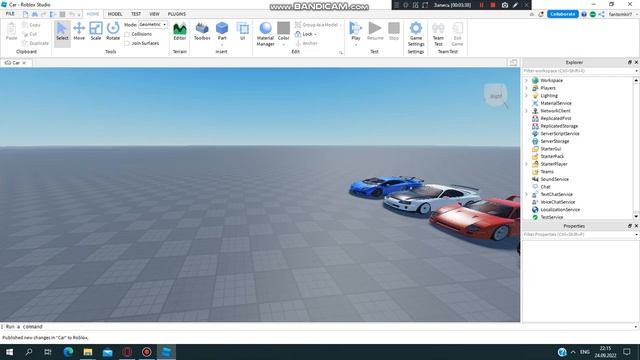Open the Lock dropdown
This screenshot has width=640, height=360.
[x=306, y=34]
